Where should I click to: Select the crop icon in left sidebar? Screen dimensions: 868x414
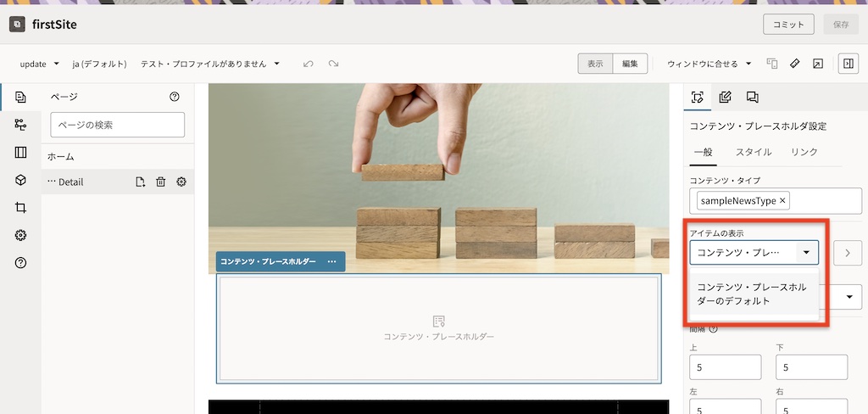(20, 208)
